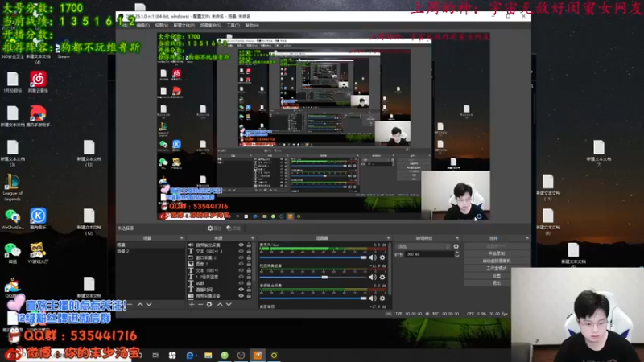Open 微信 desktop icon
The image size is (644, 362).
click(x=12, y=253)
